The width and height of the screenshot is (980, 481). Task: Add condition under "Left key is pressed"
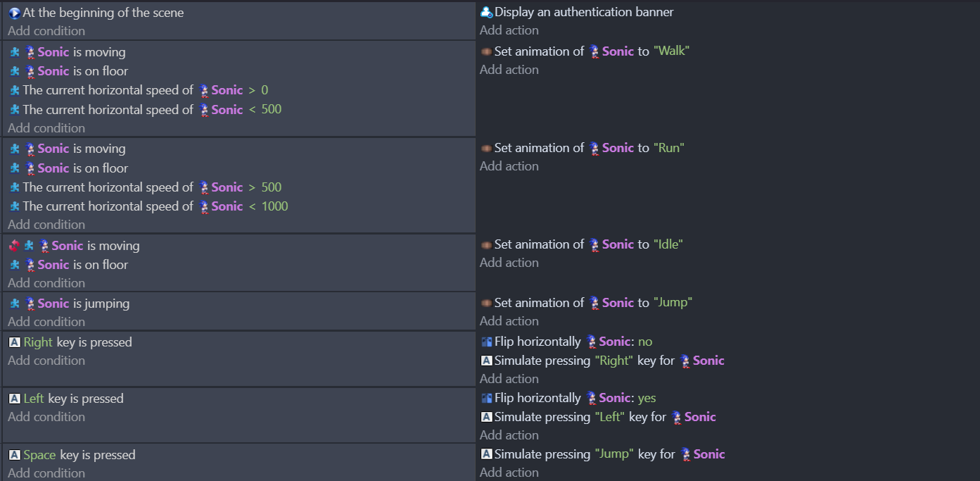46,417
